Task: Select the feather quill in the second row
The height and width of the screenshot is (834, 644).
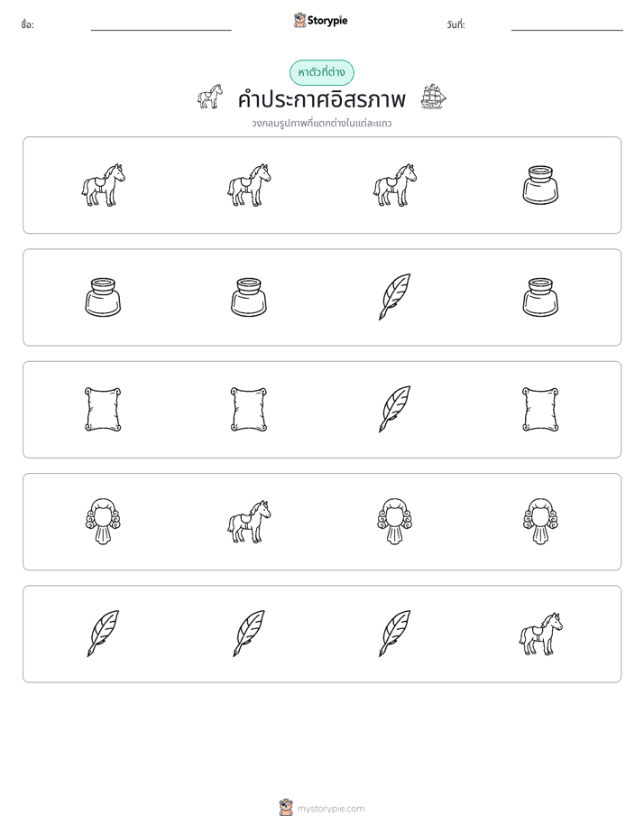Action: coord(395,297)
